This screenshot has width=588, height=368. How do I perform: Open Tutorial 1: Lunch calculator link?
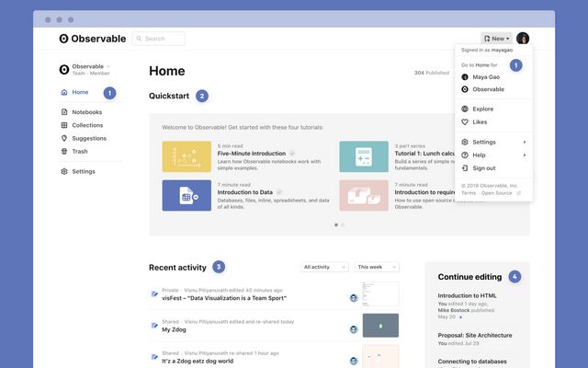[x=424, y=154]
